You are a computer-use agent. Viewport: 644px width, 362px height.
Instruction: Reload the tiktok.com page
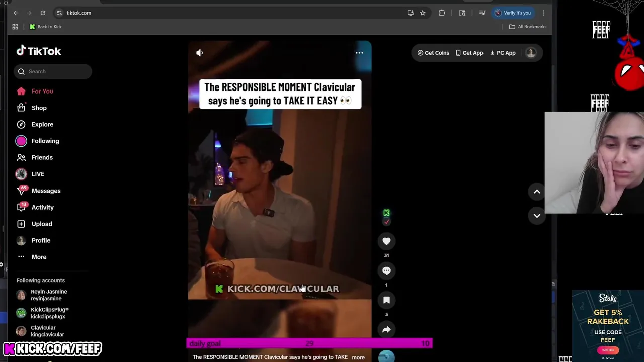tap(43, 13)
